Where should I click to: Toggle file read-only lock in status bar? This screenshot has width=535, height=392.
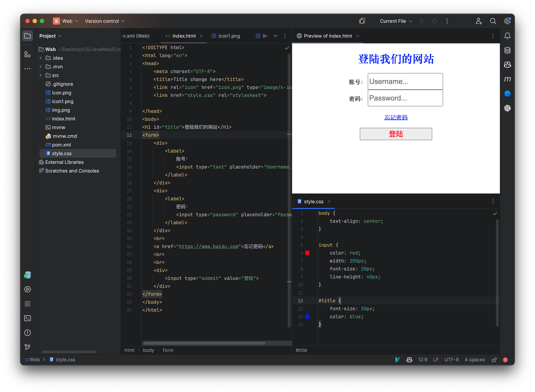[494, 359]
